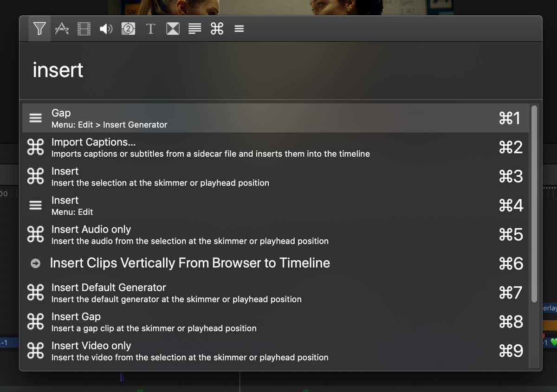This screenshot has height=392, width=557.
Task: Choose the Gap result under Insert Generator menu
Action: pyautogui.click(x=276, y=118)
